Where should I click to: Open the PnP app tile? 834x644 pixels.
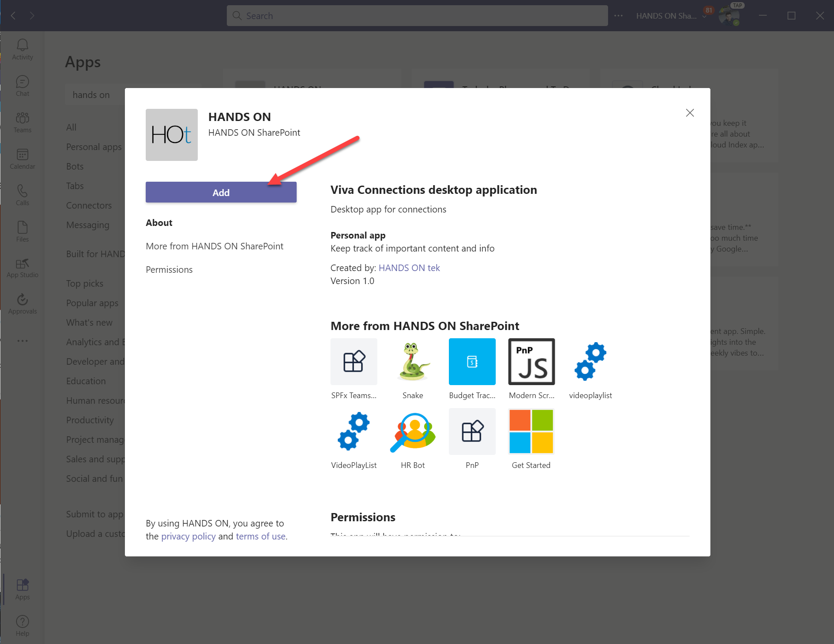pyautogui.click(x=472, y=432)
